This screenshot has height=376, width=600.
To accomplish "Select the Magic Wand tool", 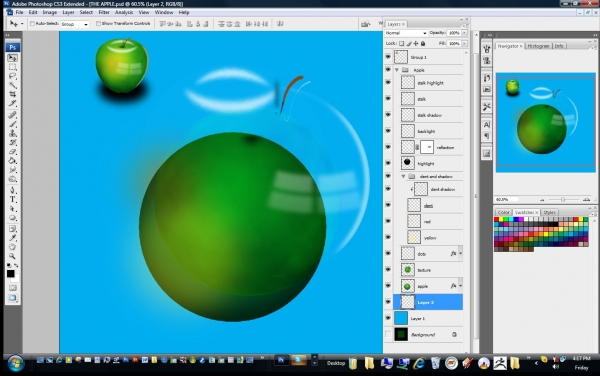I will (x=13, y=85).
